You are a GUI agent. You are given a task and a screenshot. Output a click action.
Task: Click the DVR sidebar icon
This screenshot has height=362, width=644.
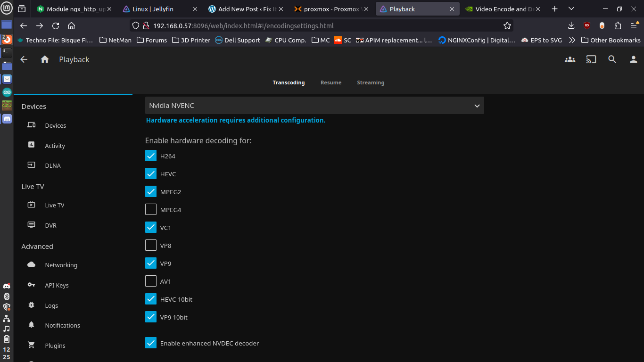click(32, 225)
